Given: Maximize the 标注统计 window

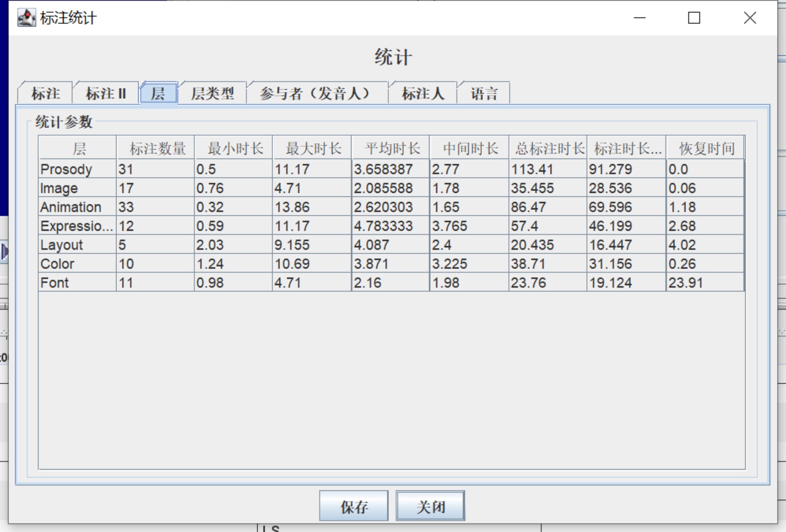Looking at the screenshot, I should coord(694,18).
